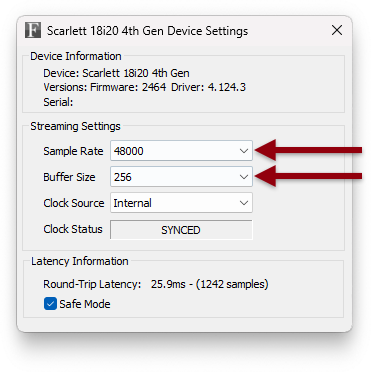Click the window title text
This screenshot has width=371, height=372.
147,31
